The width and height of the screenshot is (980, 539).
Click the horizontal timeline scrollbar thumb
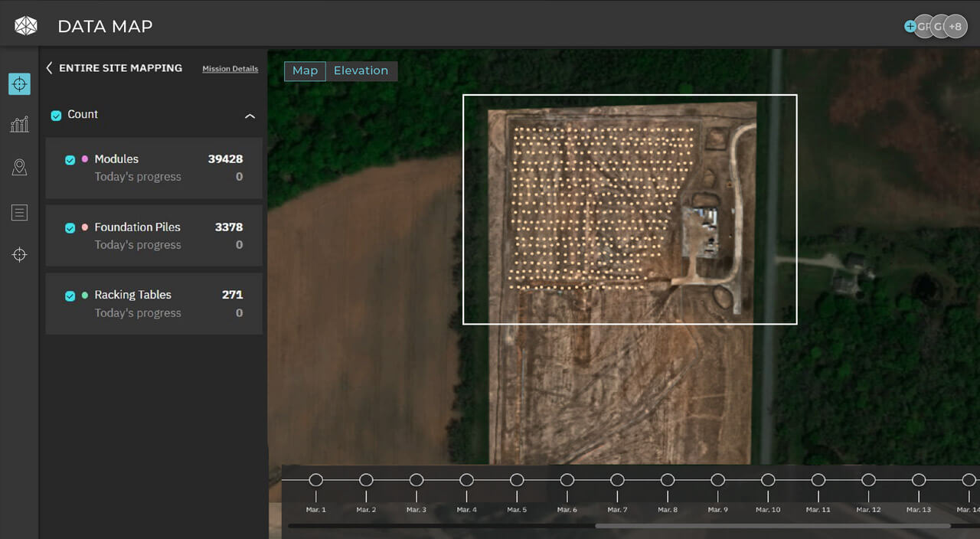coord(772,526)
